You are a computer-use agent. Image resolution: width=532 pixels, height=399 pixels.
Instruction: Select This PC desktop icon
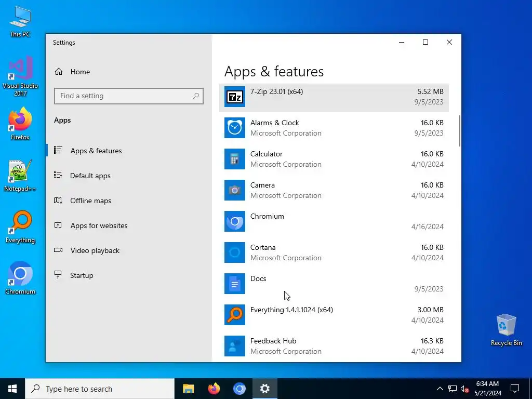tap(20, 22)
